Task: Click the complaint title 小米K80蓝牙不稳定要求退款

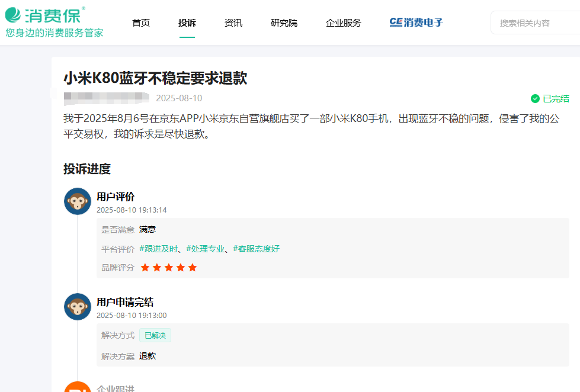Action: point(155,78)
